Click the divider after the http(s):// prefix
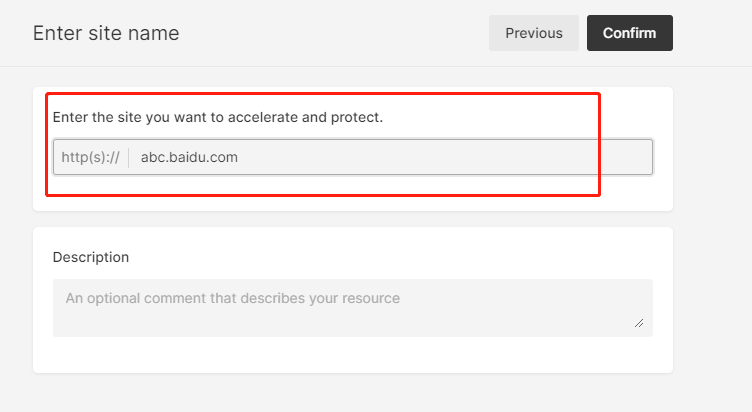The height and width of the screenshot is (412, 752). (129, 157)
